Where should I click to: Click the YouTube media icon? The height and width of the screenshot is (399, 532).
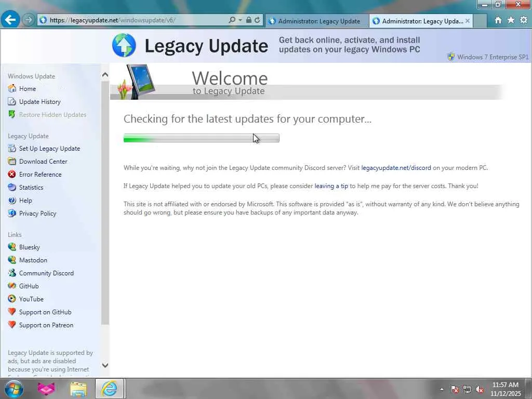click(12, 299)
